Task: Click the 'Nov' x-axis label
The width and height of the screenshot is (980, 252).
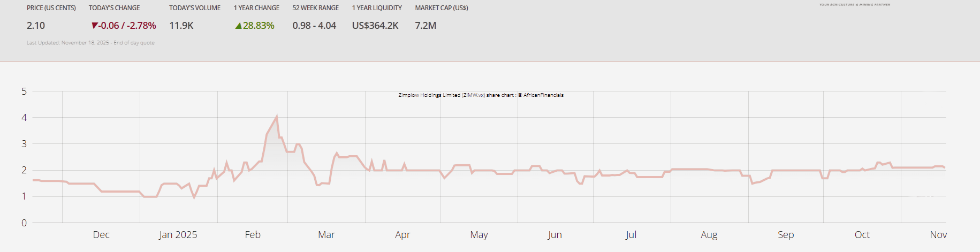Action: pyautogui.click(x=938, y=235)
